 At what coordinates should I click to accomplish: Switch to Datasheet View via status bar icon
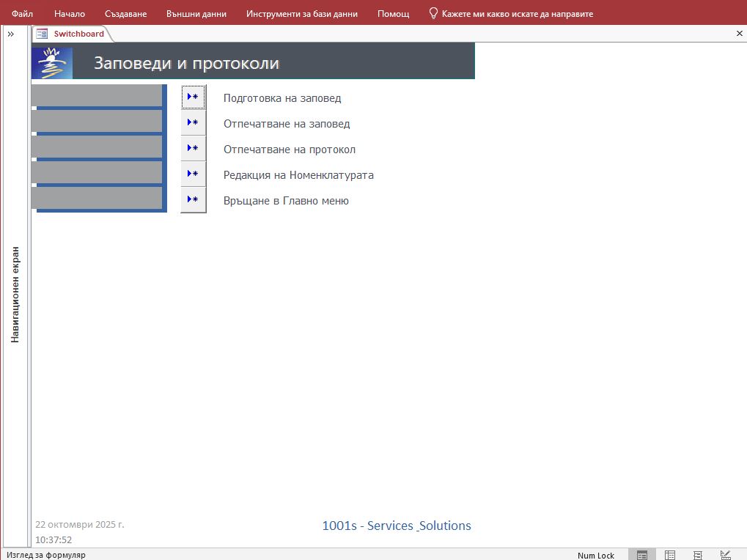coord(669,555)
